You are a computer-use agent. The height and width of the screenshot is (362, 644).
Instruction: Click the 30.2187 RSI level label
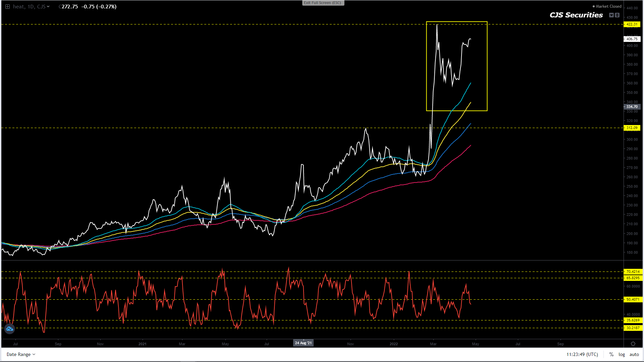point(633,328)
